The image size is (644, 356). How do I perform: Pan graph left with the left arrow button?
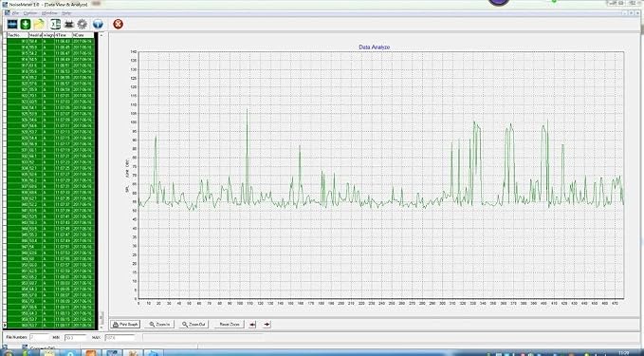click(x=252, y=325)
